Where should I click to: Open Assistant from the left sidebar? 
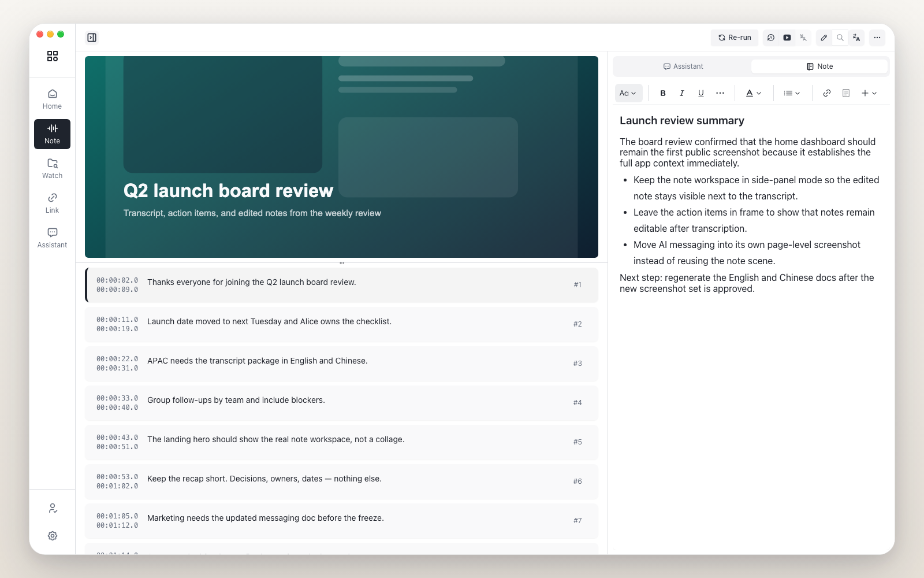[x=52, y=238]
